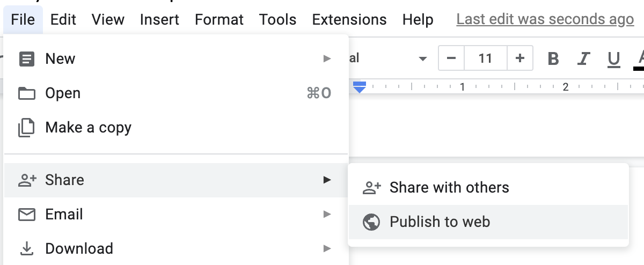644x265 pixels.
Task: Click the font size field showing 11
Action: coord(485,58)
